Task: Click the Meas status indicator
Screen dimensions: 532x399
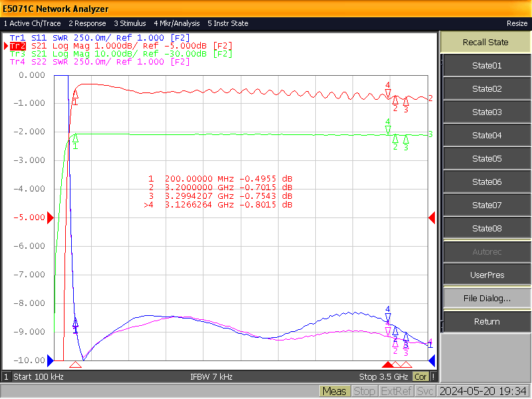Action: (334, 392)
